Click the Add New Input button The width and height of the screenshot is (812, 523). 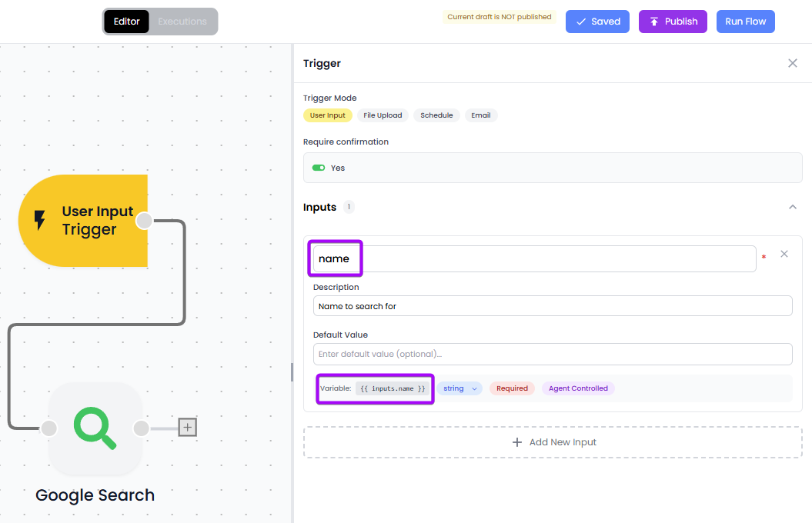pyautogui.click(x=553, y=441)
